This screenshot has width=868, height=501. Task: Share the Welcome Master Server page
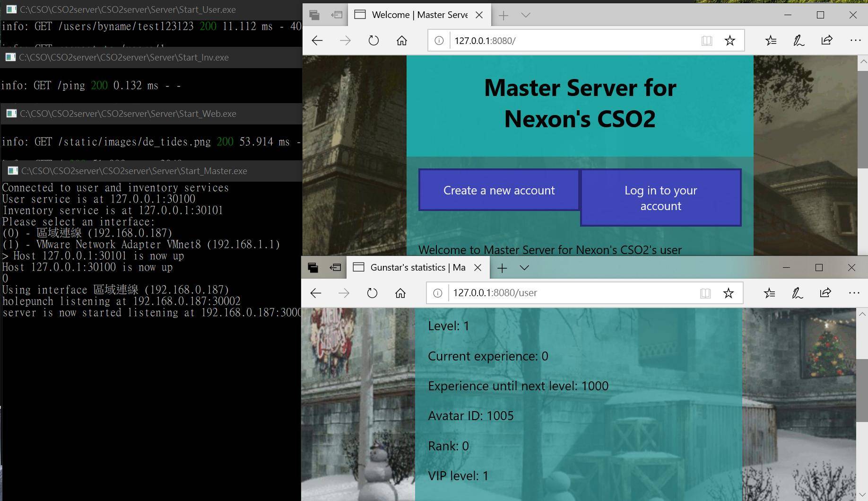(827, 41)
